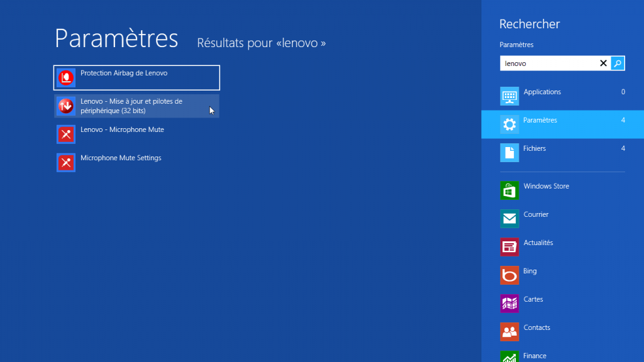
Task: Open the Finance chart icon
Action: [509, 357]
